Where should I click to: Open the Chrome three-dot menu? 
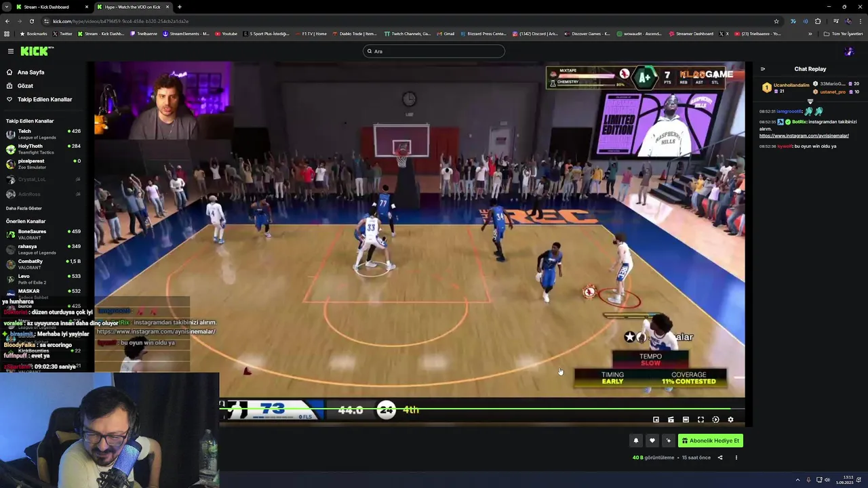point(861,21)
